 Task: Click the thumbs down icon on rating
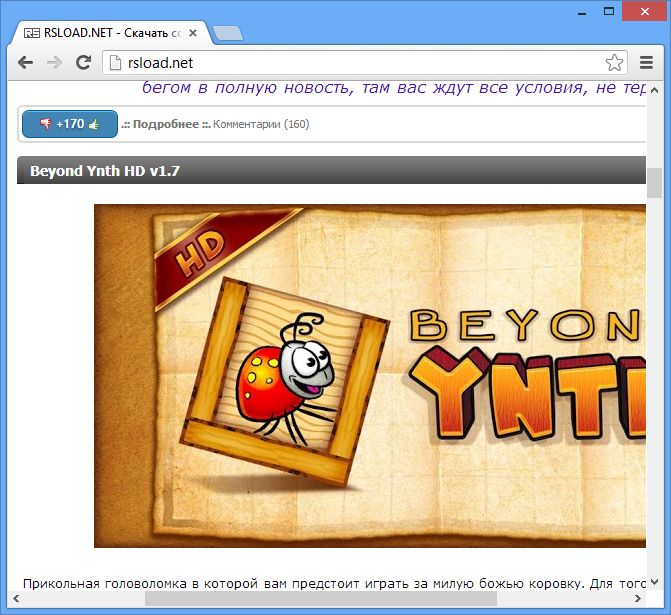46,124
